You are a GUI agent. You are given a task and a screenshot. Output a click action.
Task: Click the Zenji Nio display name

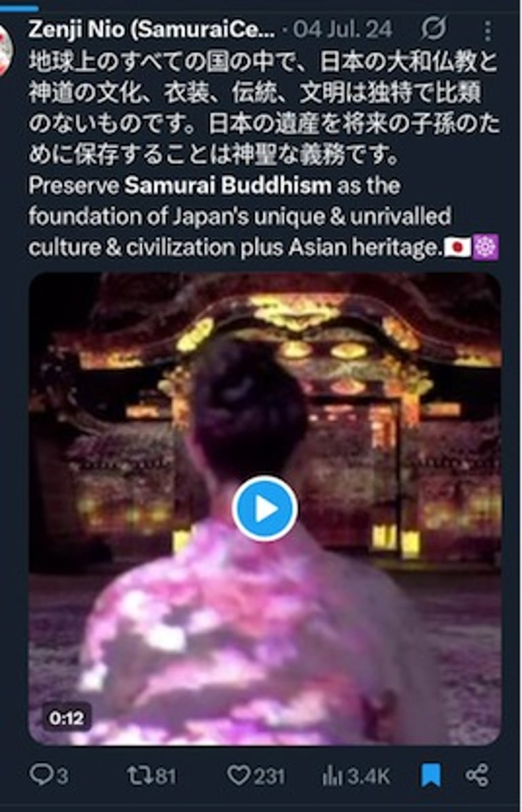152,29
